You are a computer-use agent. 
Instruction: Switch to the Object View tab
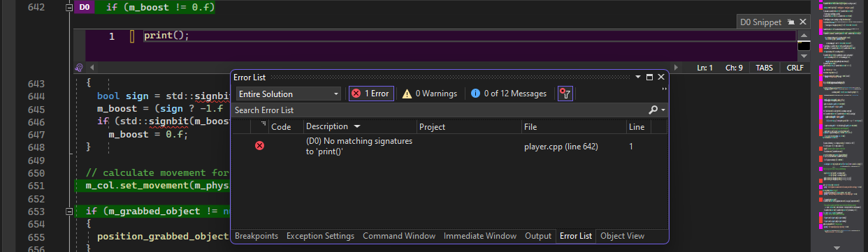(622, 236)
